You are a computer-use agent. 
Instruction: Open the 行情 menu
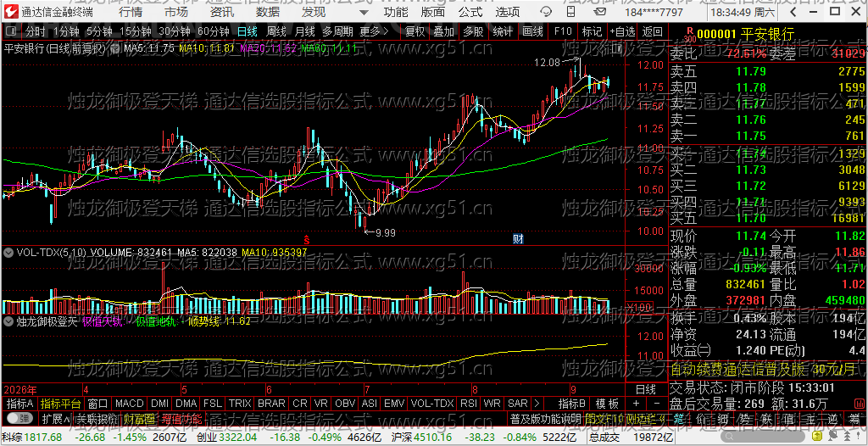[x=130, y=12]
